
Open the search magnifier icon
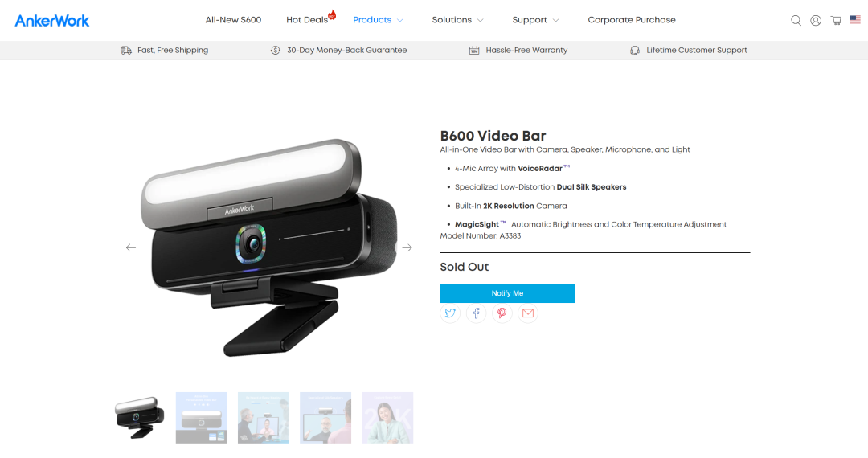[796, 20]
